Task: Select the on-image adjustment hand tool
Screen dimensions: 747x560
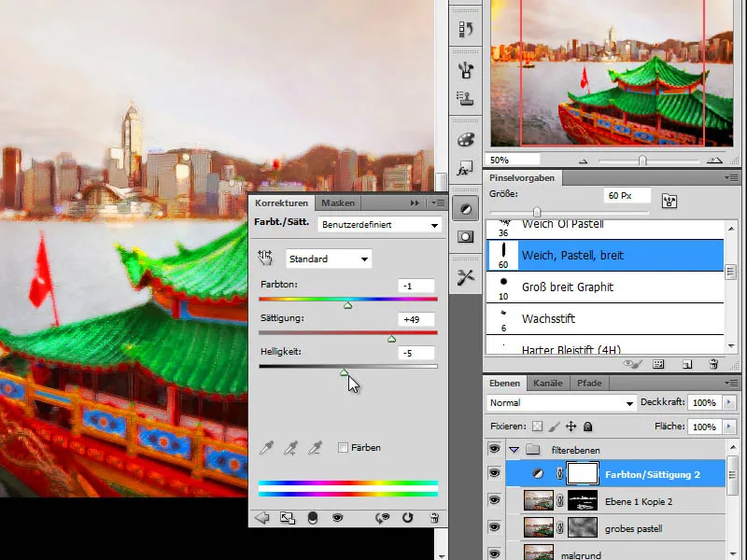Action: tap(265, 259)
